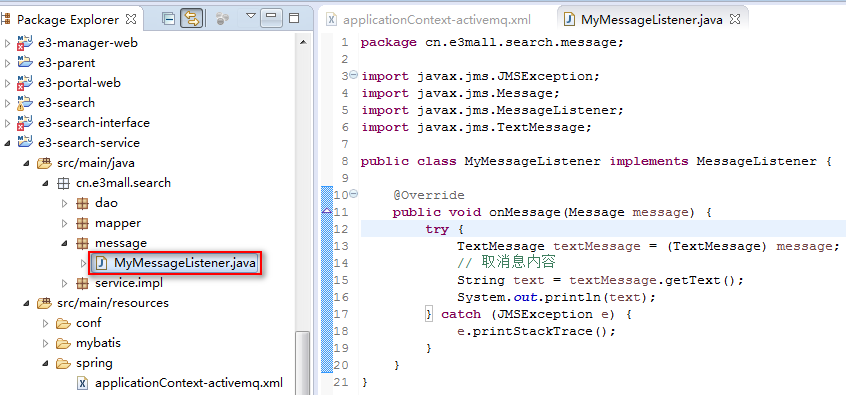
Task: Collapse the cn.e3mall.search package
Action: coord(46,183)
